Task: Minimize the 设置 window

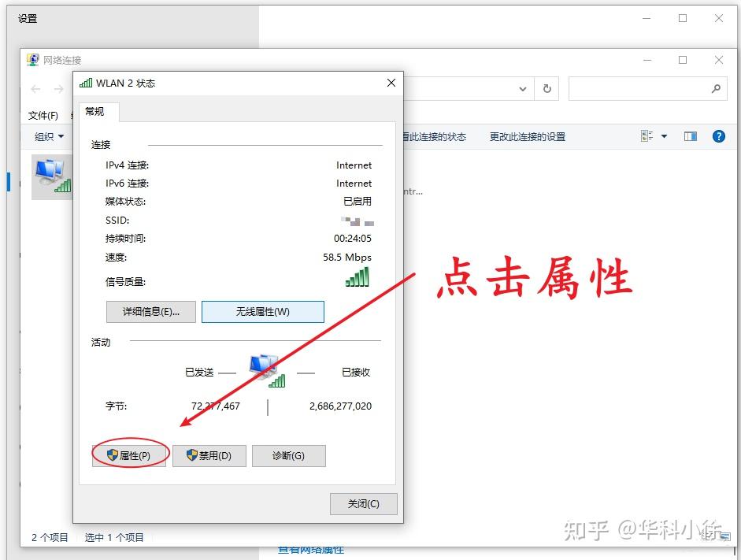Action: 647,18
